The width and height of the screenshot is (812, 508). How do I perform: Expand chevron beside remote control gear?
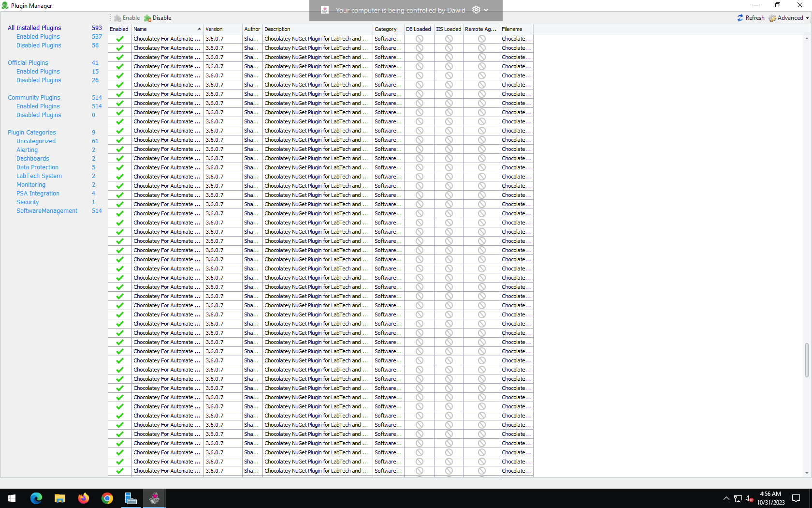[486, 10]
